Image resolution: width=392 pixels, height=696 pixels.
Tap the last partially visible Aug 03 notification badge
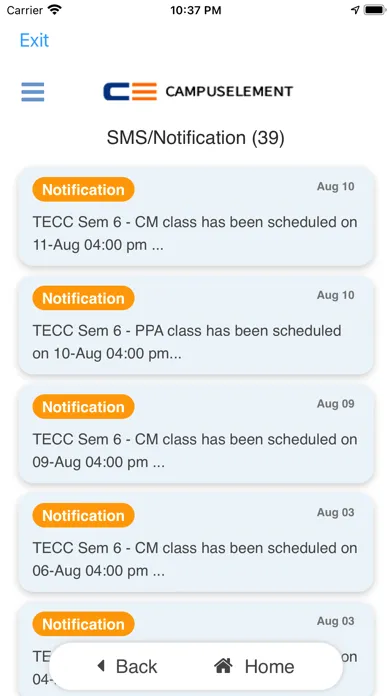[83, 624]
